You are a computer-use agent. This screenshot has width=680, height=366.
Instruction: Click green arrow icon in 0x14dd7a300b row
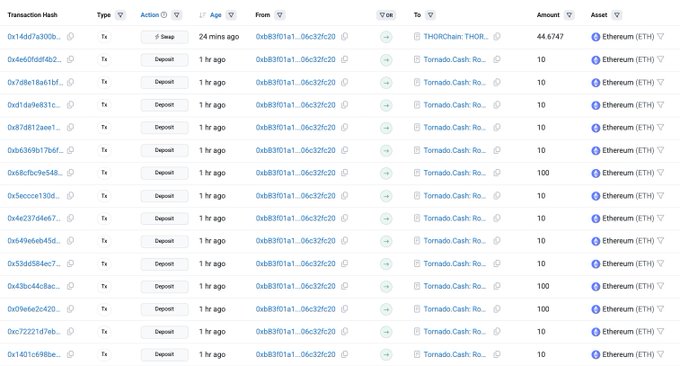click(x=386, y=37)
